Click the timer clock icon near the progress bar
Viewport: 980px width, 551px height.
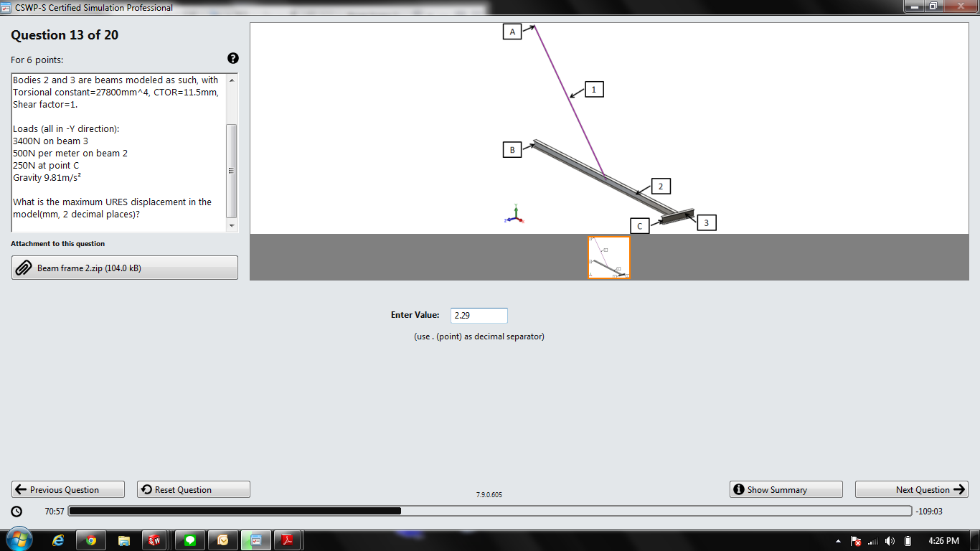[16, 511]
